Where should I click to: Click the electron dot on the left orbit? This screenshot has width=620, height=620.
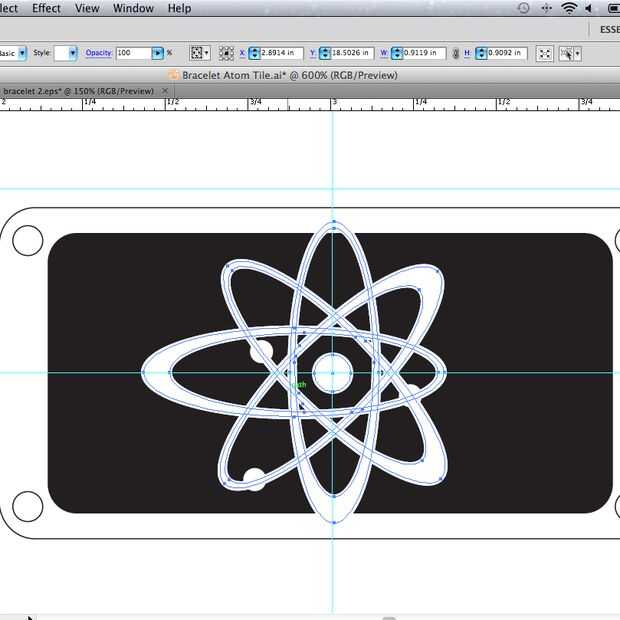point(261,351)
